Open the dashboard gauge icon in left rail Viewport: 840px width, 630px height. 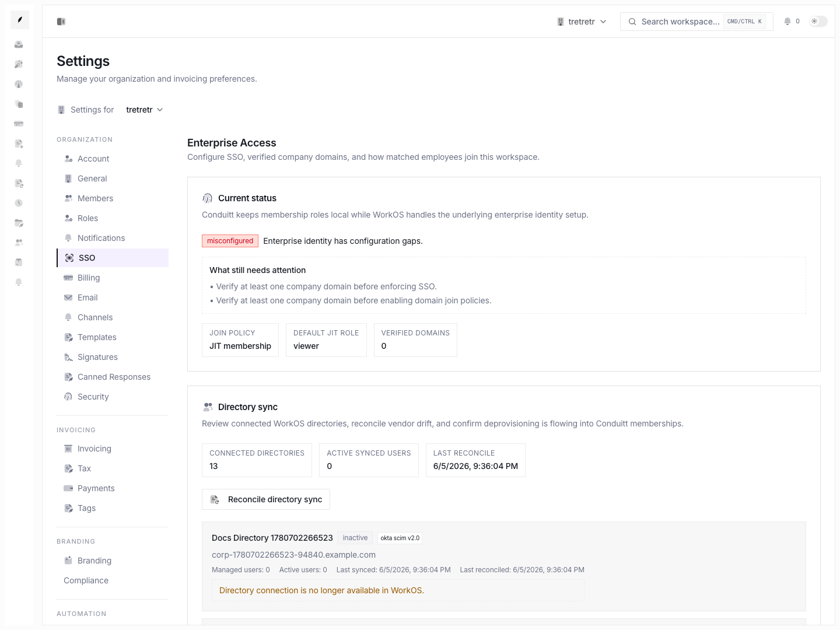19,84
